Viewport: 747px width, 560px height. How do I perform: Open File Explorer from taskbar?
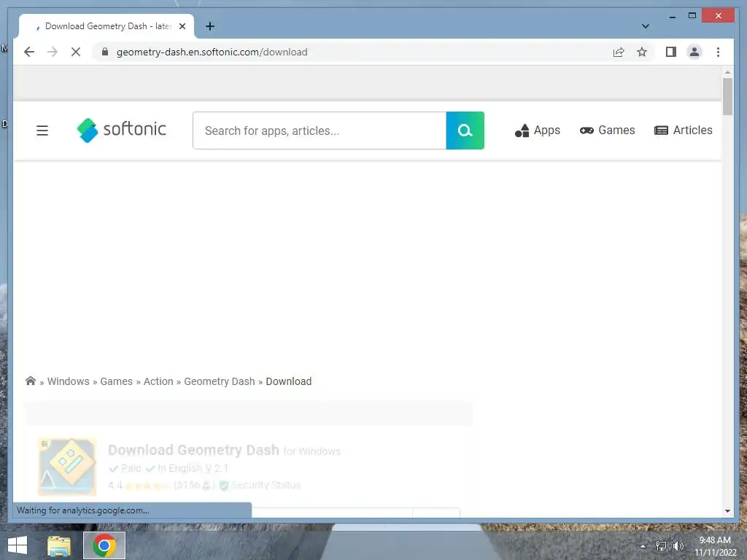(x=59, y=545)
